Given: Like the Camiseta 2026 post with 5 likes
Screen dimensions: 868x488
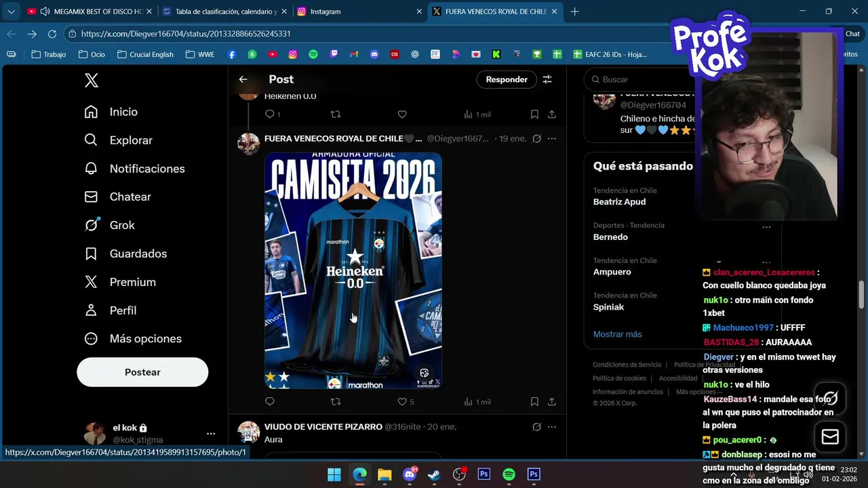Looking at the screenshot, I should [406, 401].
